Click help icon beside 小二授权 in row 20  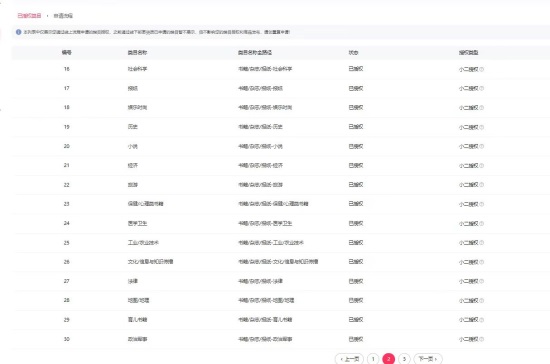(x=482, y=146)
